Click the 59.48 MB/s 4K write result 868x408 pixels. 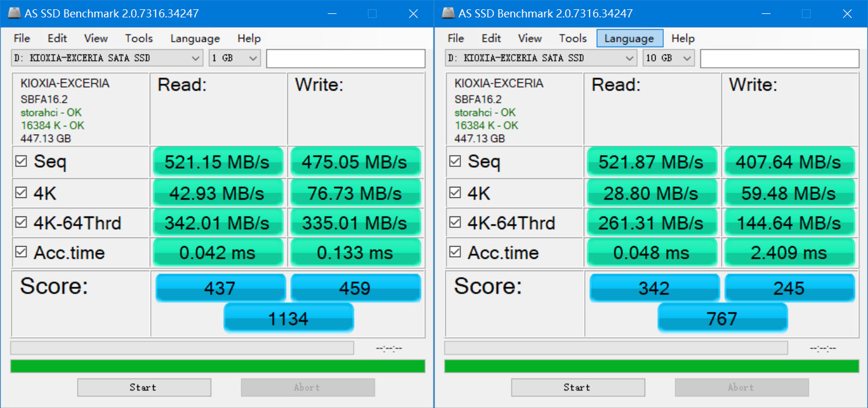(789, 193)
